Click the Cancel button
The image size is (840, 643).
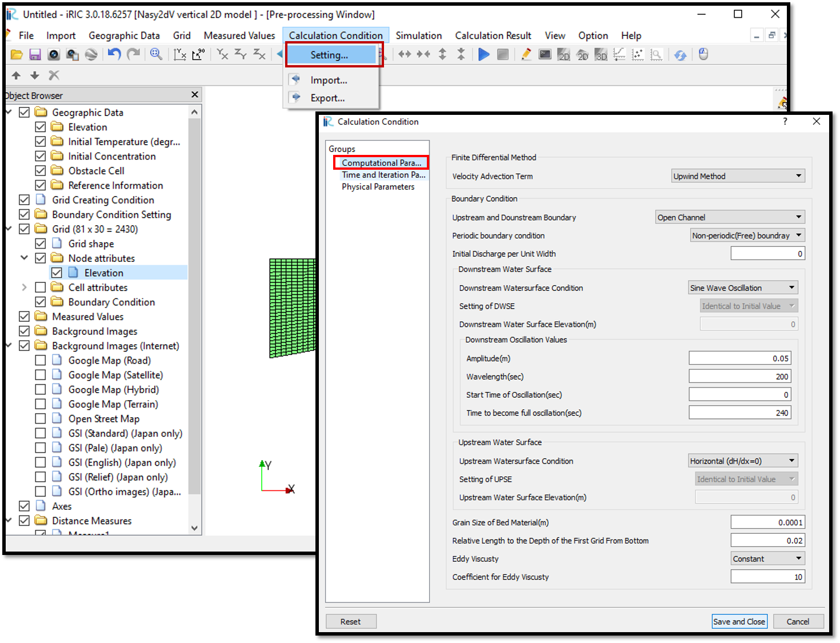coord(798,621)
